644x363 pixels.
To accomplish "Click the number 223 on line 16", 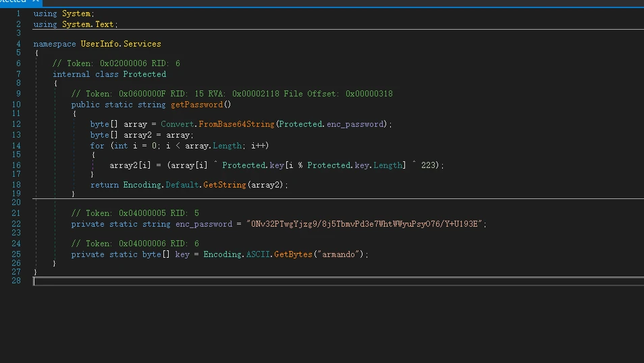I will (x=428, y=165).
